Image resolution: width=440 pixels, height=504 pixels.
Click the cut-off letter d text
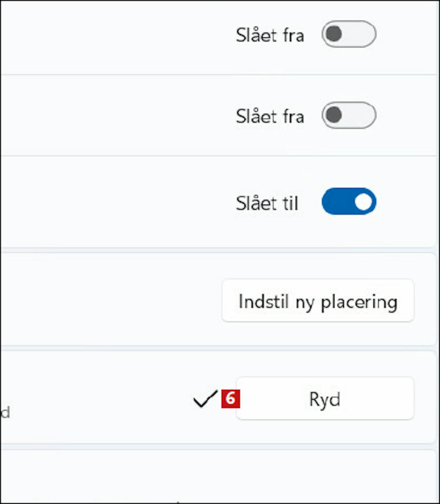pyautogui.click(x=5, y=413)
